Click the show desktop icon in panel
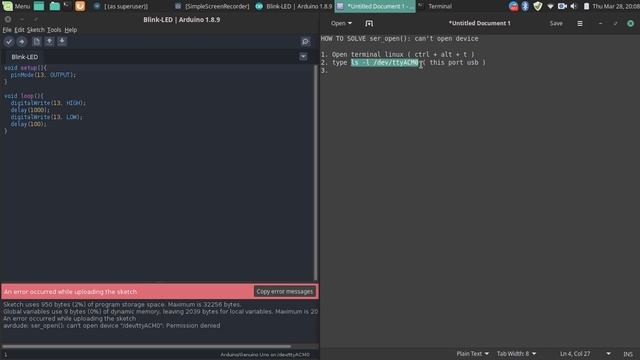 [x=39, y=6]
